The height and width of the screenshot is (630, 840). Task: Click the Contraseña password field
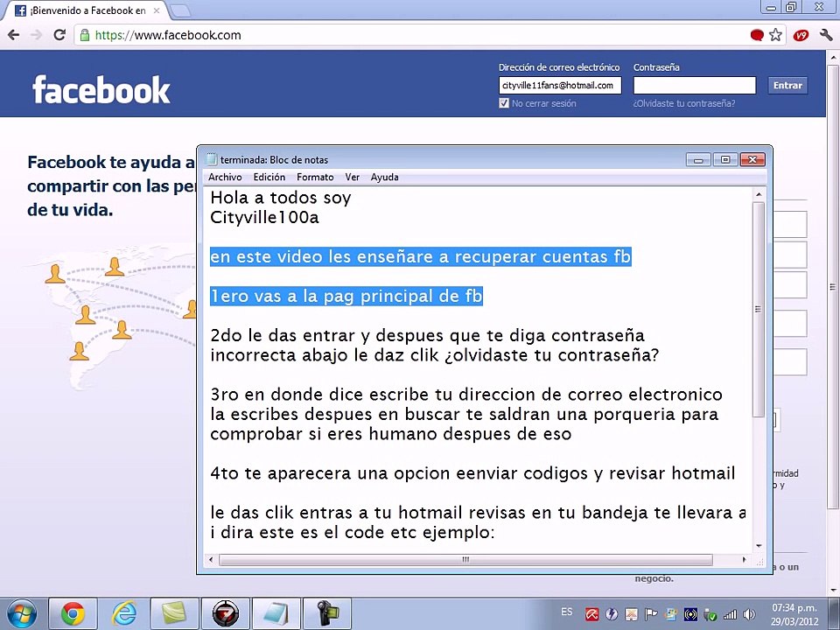pyautogui.click(x=694, y=85)
